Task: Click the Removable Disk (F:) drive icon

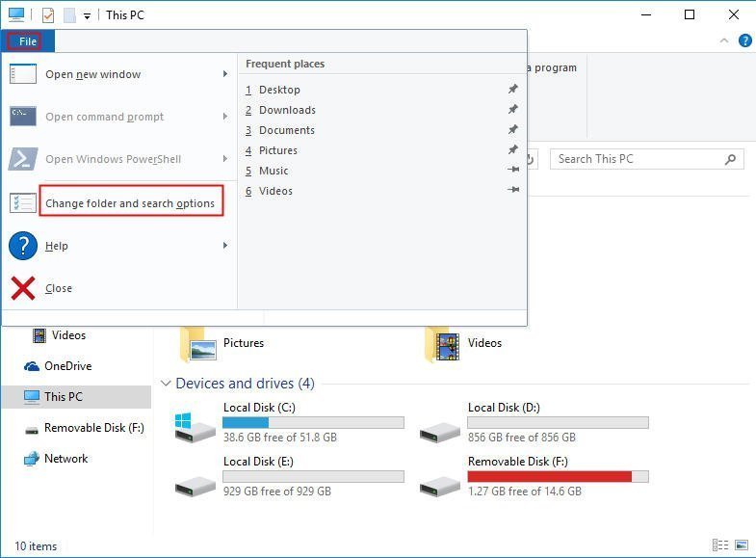Action: click(439, 486)
